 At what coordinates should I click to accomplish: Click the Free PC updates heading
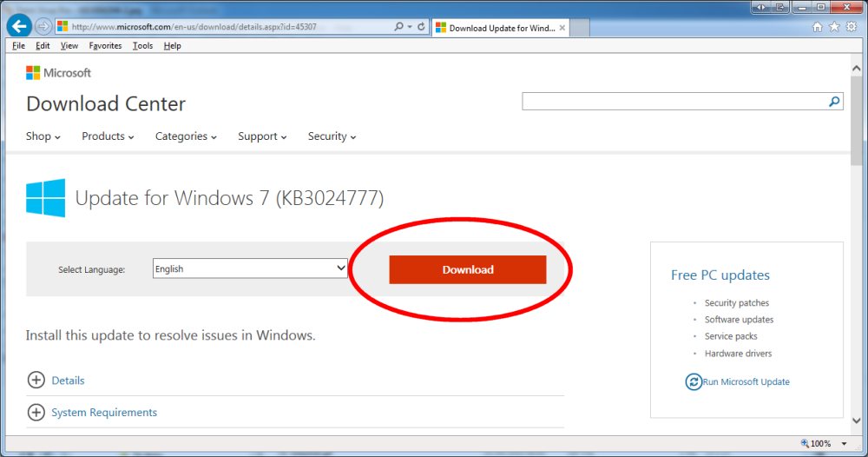[720, 275]
